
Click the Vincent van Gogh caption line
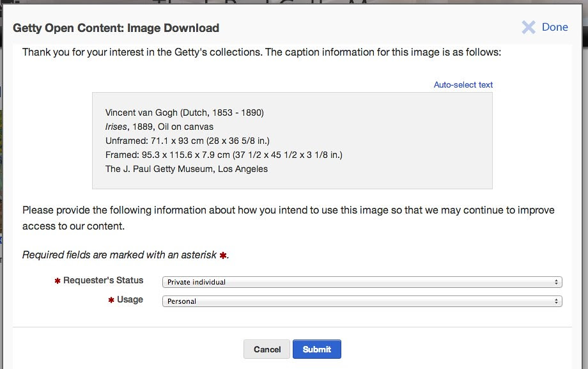[x=185, y=113]
